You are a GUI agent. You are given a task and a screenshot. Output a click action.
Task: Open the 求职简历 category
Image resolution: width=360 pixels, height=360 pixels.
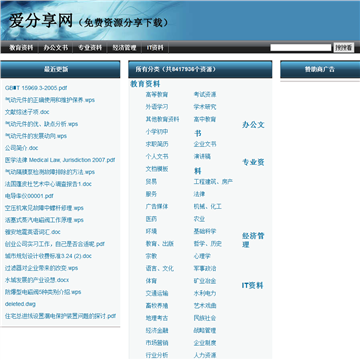[x=157, y=144]
